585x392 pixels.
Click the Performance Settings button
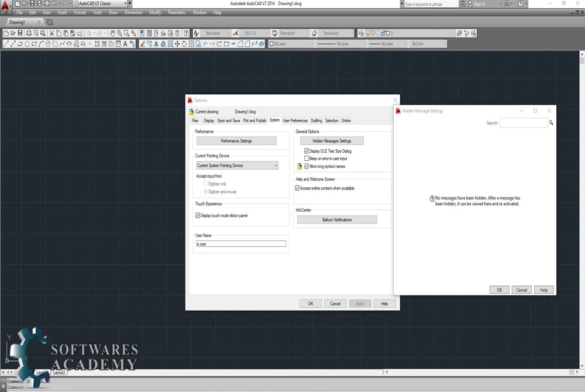click(x=236, y=141)
